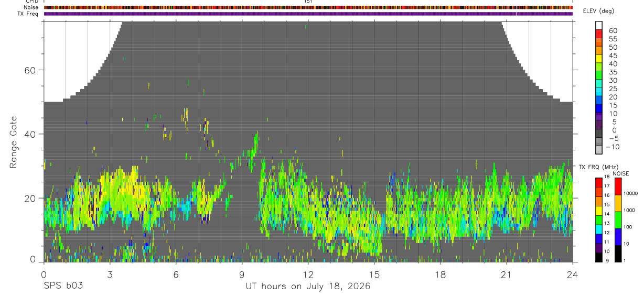Select the red 10000 noise level swatch
The height and width of the screenshot is (297, 644).
[x=617, y=186]
